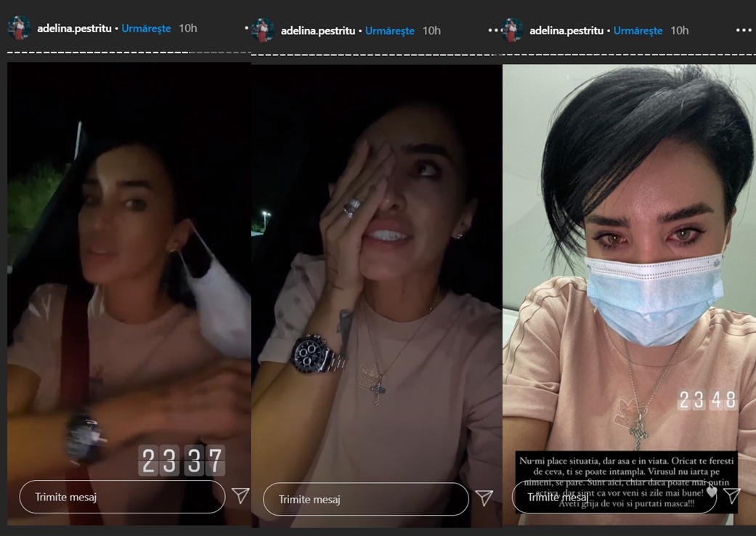The image size is (756, 536).
Task: Click the 10h timestamp in the middle story
Action: [431, 31]
